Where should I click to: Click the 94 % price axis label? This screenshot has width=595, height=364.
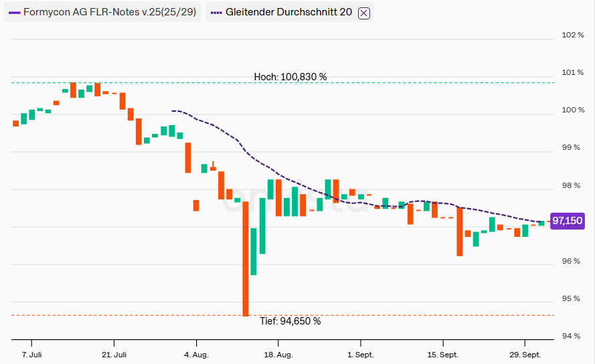572,336
